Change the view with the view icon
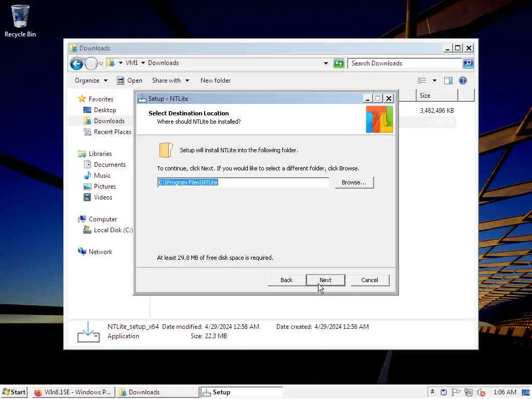Viewport: 532px width, 399px height. [422, 81]
